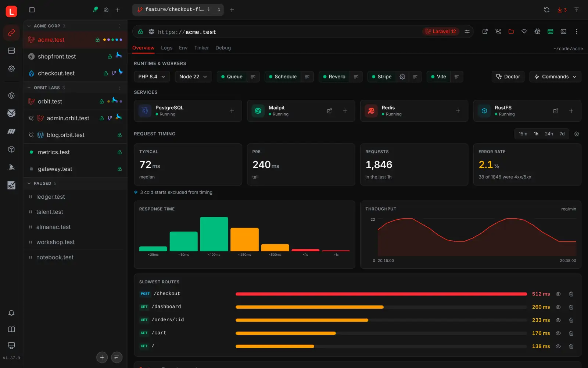This screenshot has width=588, height=368.
Task: Expand the Commands dropdown
Action: pyautogui.click(x=555, y=77)
